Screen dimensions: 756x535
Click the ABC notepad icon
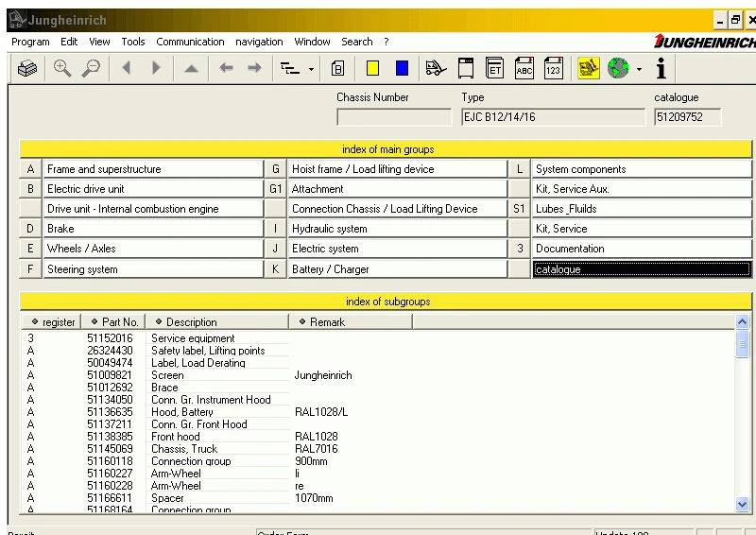[524, 68]
